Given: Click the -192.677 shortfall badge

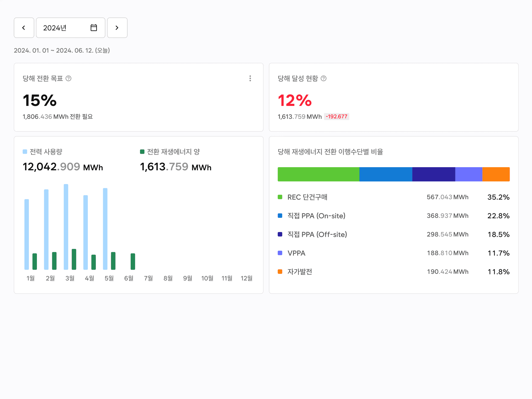Looking at the screenshot, I should point(336,117).
